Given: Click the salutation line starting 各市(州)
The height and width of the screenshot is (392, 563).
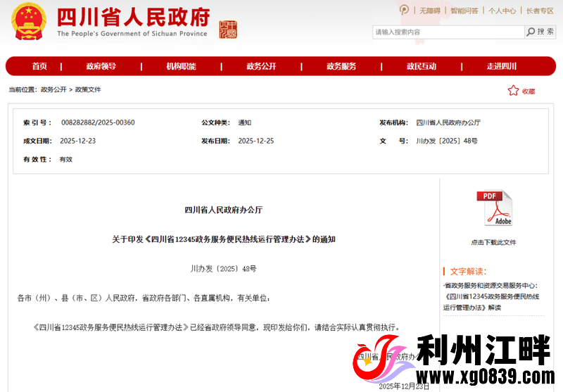Looking at the screenshot, I should pyautogui.click(x=144, y=298).
